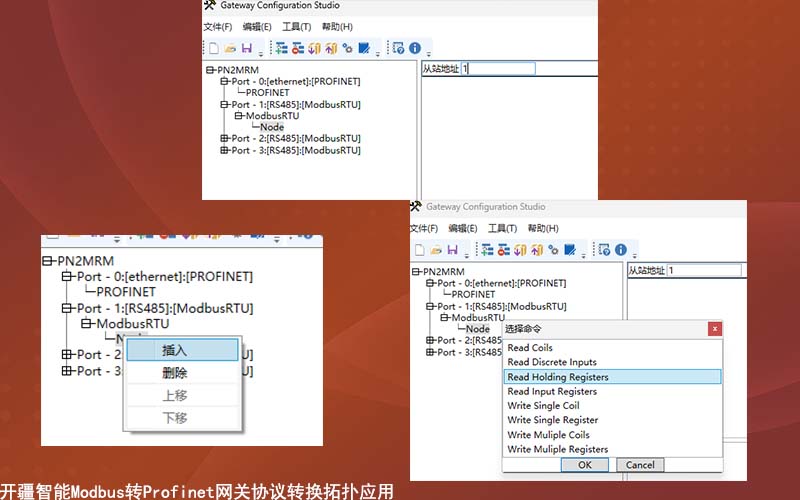Collapse PN2MRM root in the top window tree
This screenshot has height=500, width=800.
(x=210, y=70)
